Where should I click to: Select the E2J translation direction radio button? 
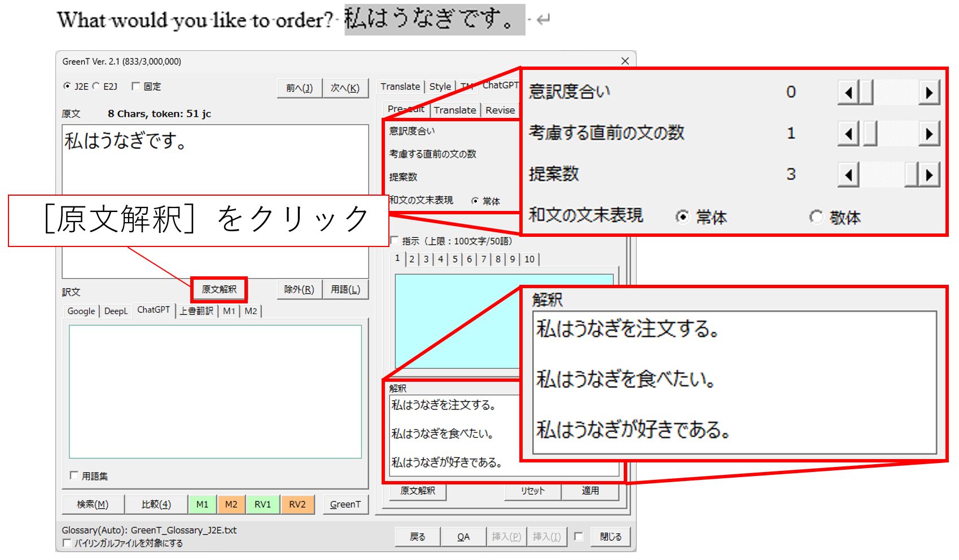(x=97, y=86)
